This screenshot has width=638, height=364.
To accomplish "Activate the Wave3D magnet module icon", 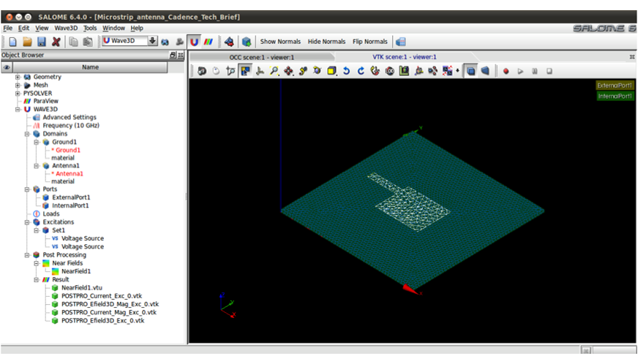I will pyautogui.click(x=194, y=42).
